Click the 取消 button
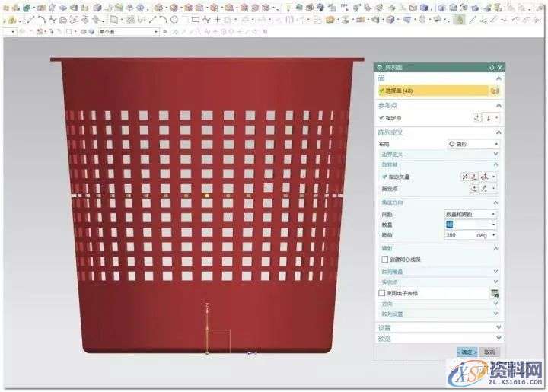This screenshot has height=392, width=548. coord(489,352)
